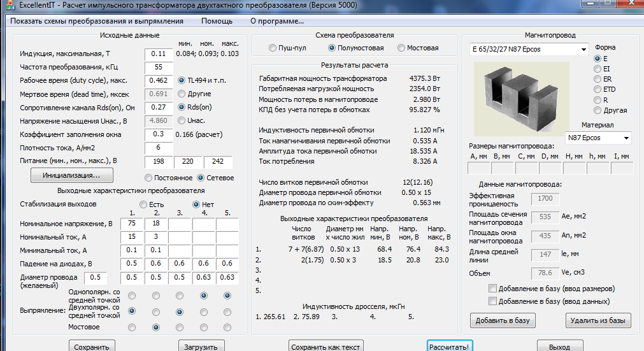Click Удалить из базы button

pos(598,320)
